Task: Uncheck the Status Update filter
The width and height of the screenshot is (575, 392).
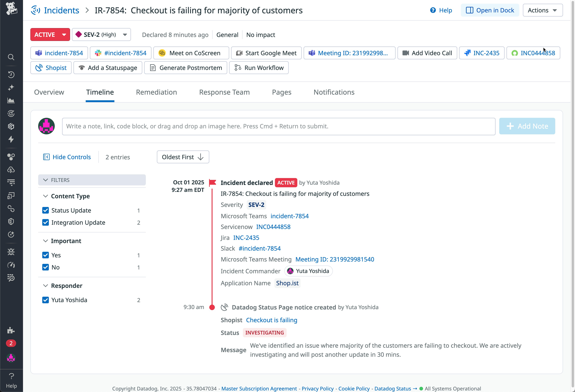Action: pos(46,210)
